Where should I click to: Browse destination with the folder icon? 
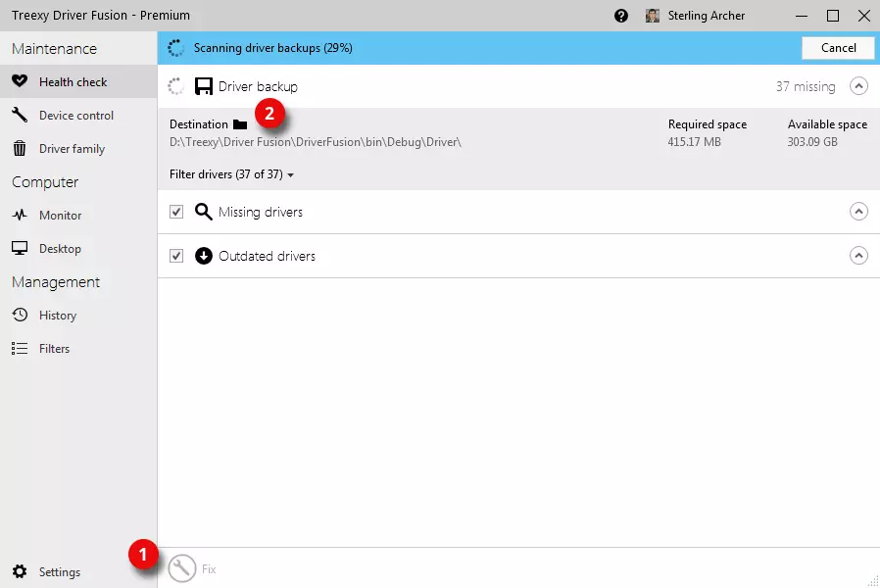pyautogui.click(x=240, y=124)
